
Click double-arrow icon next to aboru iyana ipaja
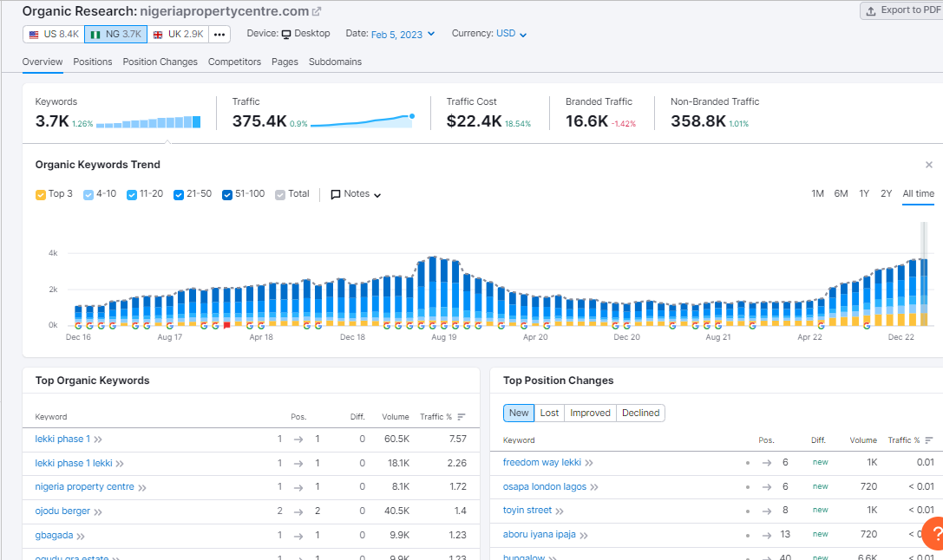click(x=583, y=536)
